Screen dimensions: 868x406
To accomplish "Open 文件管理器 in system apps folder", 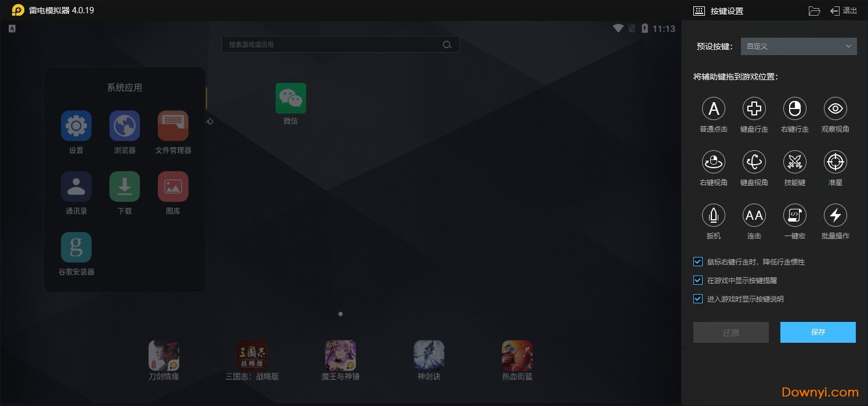I will pyautogui.click(x=173, y=126).
